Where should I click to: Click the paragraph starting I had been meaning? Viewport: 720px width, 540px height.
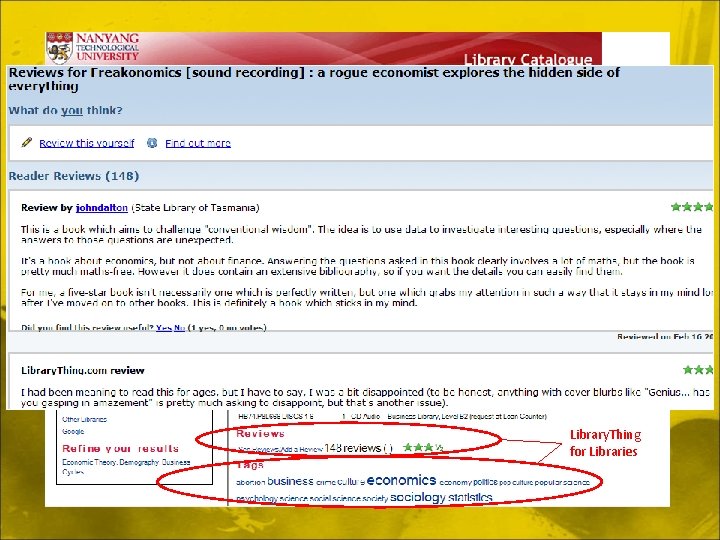point(365,397)
